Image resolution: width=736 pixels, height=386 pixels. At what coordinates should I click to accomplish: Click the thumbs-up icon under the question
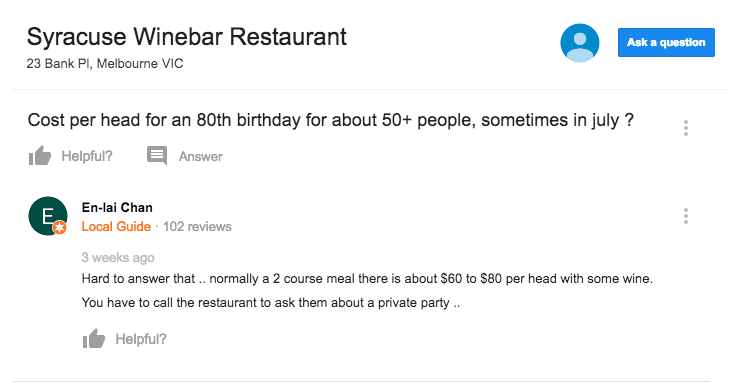click(x=40, y=156)
